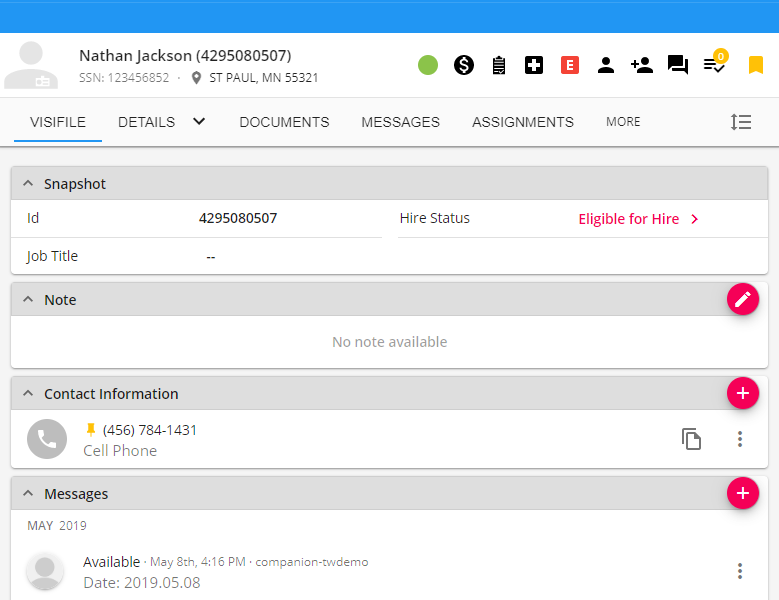779x600 pixels.
Task: Click the employee avatar placeholder
Action: (x=31, y=65)
